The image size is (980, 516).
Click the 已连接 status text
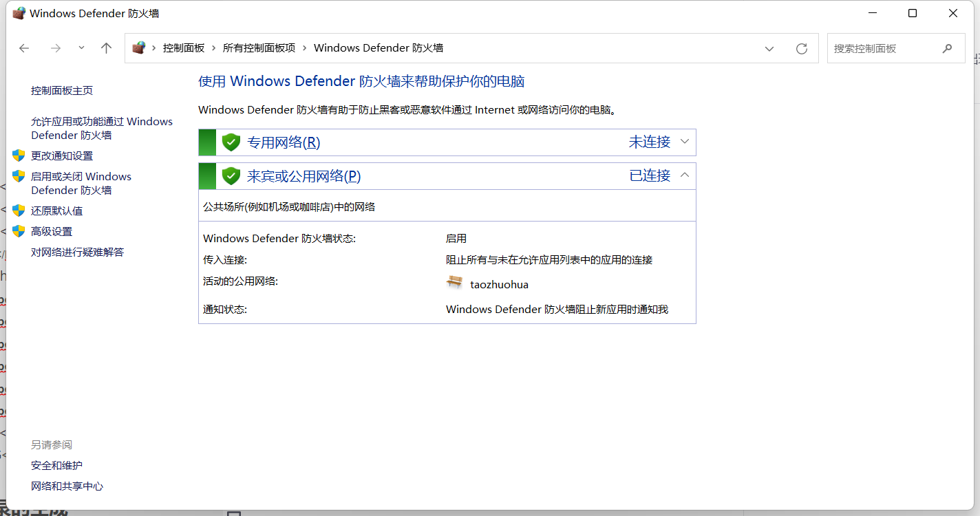650,176
